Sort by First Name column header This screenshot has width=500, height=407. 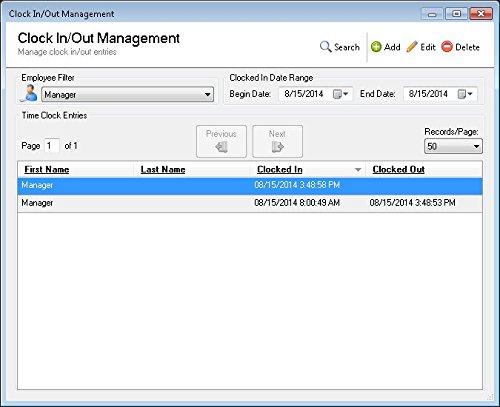tap(47, 169)
